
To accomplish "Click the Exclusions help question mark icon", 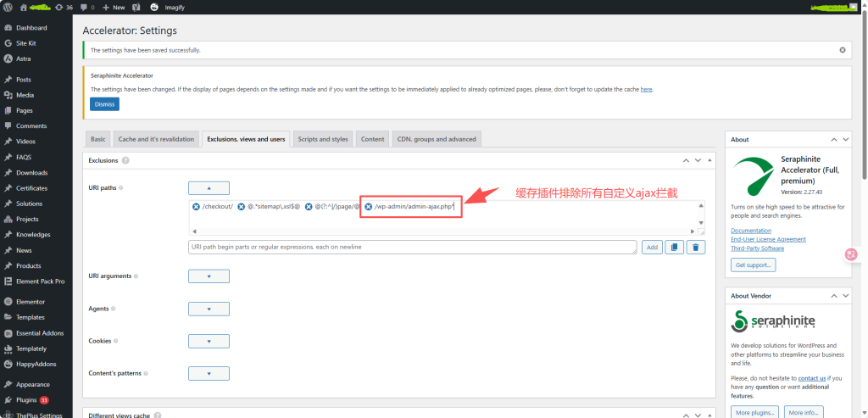I will tap(125, 160).
